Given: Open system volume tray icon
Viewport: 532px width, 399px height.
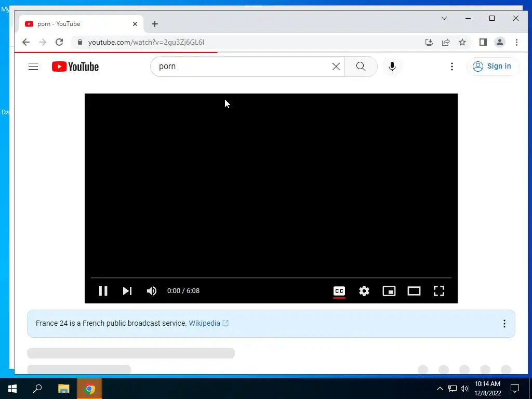Looking at the screenshot, I should point(464,389).
